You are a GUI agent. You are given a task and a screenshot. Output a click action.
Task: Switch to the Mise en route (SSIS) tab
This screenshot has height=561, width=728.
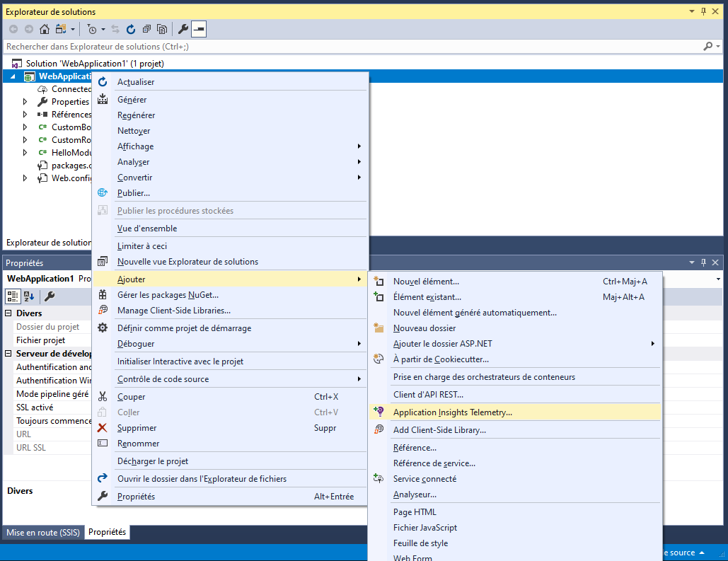point(42,532)
